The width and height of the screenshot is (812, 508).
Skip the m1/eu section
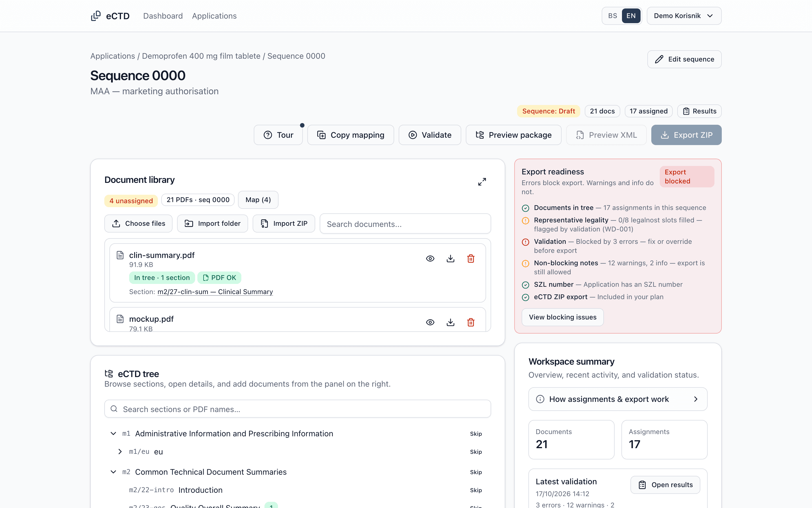click(x=476, y=452)
